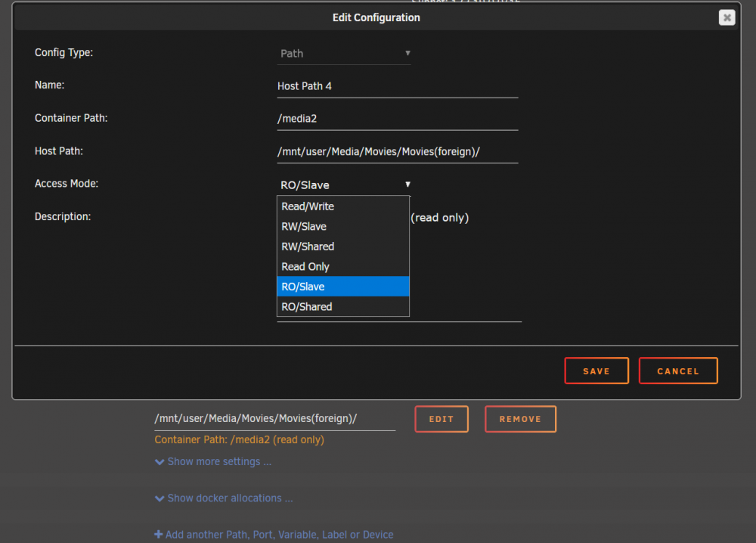Screen dimensions: 756x543
Task: Click the Config Type dropdown arrow
Action: point(408,53)
